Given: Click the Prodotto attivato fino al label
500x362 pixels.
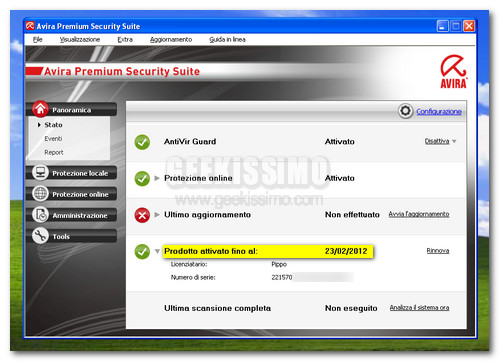Looking at the screenshot, I should (211, 251).
